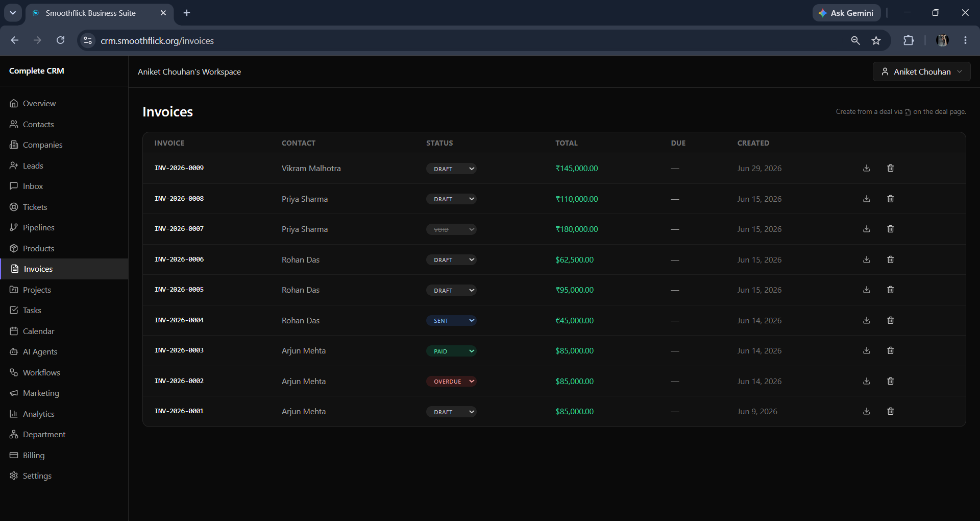This screenshot has width=980, height=521.
Task: Open invoice INV-2026-0004
Action: point(179,320)
